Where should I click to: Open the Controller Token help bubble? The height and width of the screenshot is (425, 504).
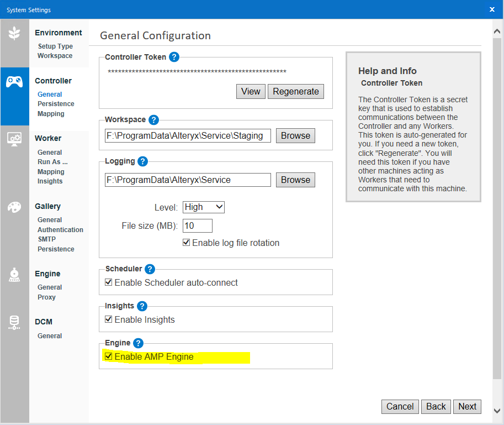click(x=174, y=57)
